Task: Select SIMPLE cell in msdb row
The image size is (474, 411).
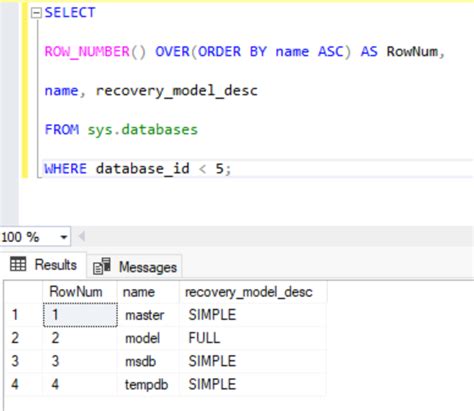Action: tap(253, 361)
